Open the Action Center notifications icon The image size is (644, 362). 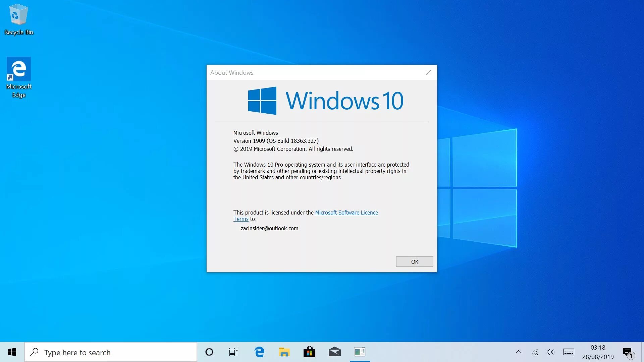click(x=628, y=352)
